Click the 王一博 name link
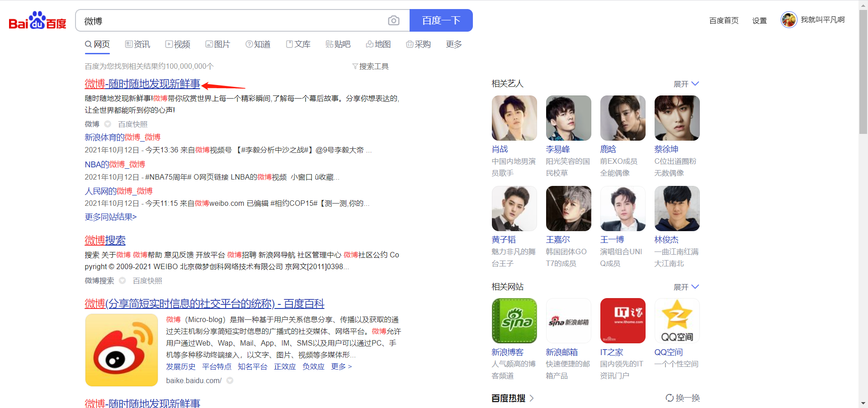Screen dimensions: 868x408 pos(612,240)
